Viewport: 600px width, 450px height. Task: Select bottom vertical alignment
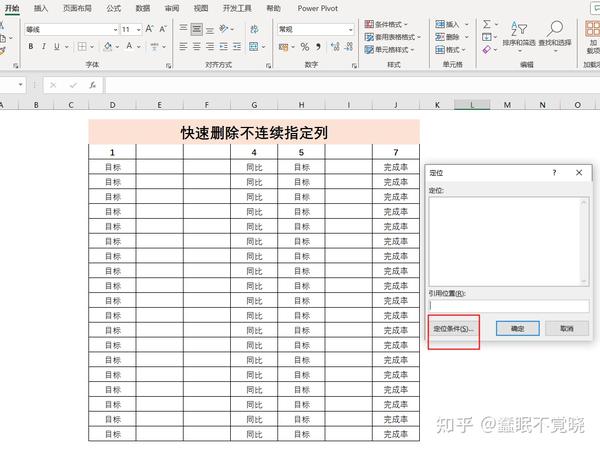tap(210, 29)
